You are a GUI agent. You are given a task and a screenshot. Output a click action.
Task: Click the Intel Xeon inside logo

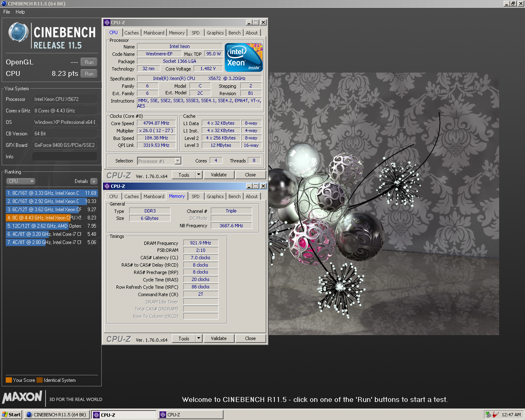point(244,57)
